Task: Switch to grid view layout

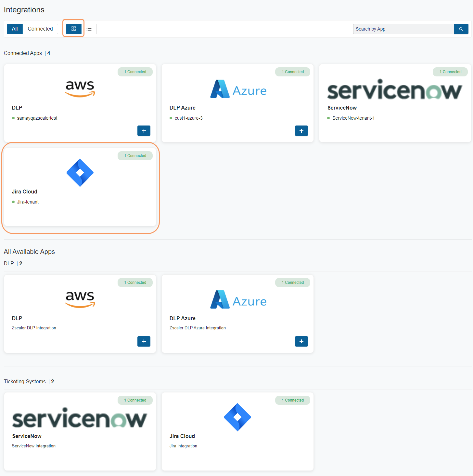Action: (74, 29)
